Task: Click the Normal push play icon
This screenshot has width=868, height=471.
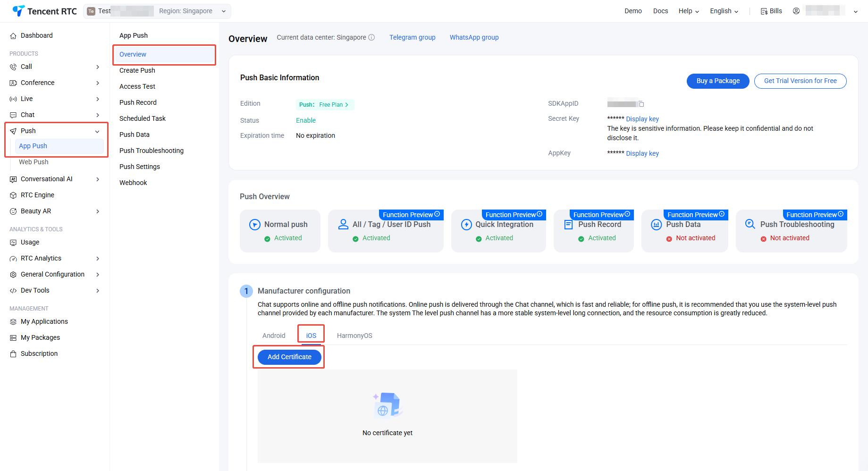Action: point(255,225)
